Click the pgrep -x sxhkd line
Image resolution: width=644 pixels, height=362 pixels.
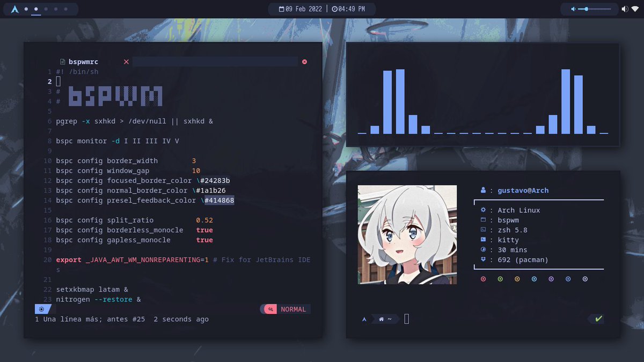pyautogui.click(x=134, y=121)
